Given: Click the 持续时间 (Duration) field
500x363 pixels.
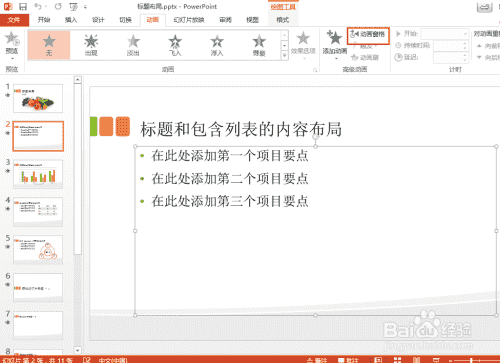Looking at the screenshot, I should pos(448,46).
